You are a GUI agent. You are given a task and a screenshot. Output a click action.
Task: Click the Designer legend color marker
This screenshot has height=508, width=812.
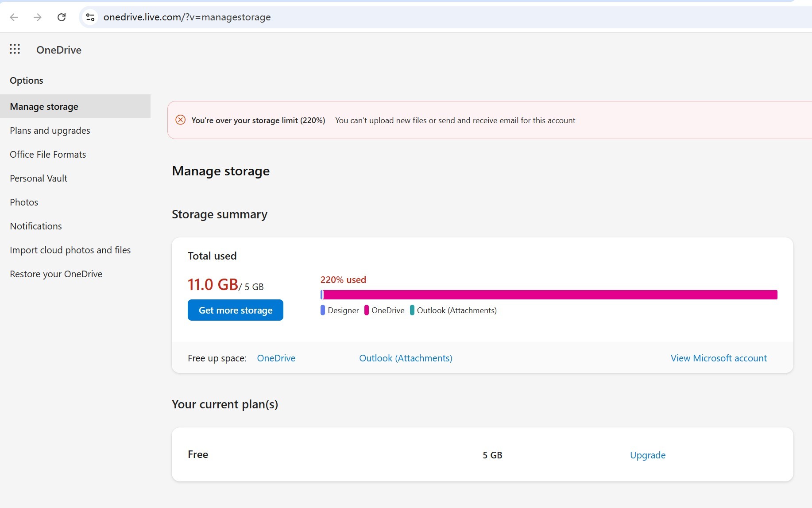click(323, 310)
